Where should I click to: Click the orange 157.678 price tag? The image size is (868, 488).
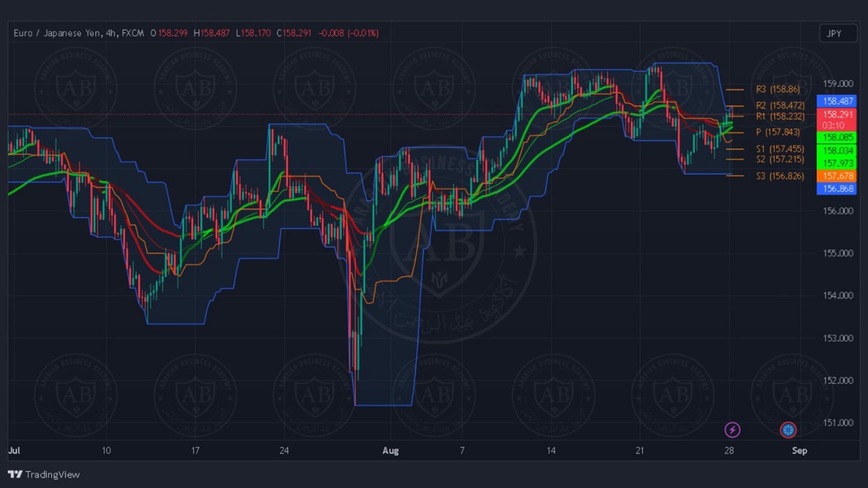tap(837, 176)
